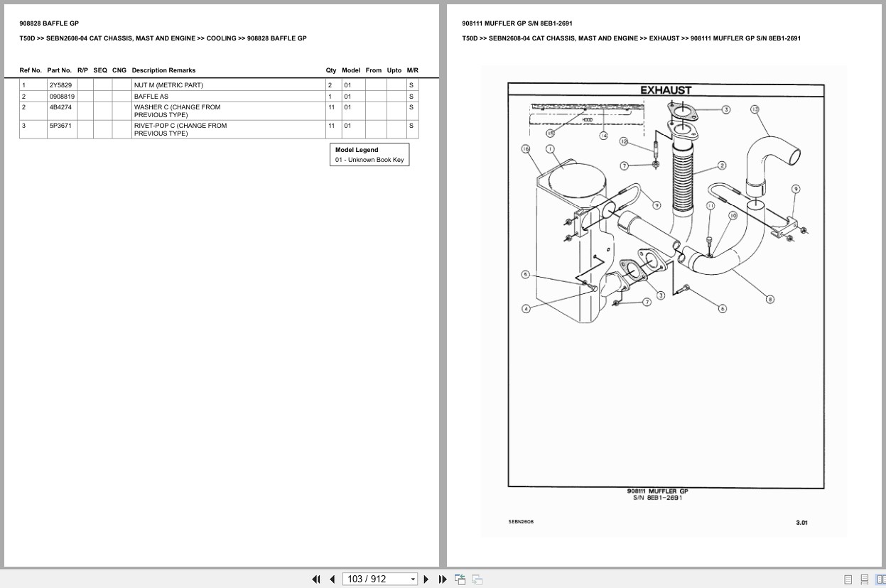Viewport: 886px width, 588px height.
Task: Click the EXHAUST breadcrumb path on right page
Action: [664, 38]
